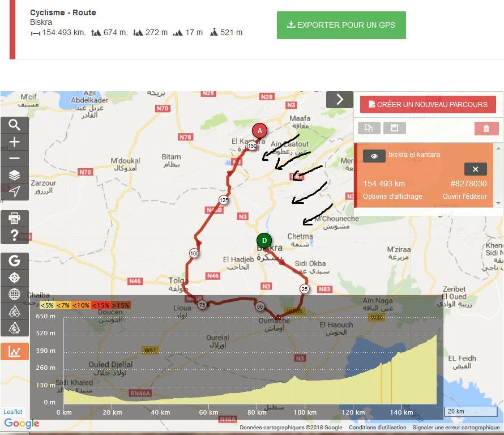Click the 674 m ascent value
Image resolution: width=504 pixels, height=435 pixels.
(x=114, y=32)
